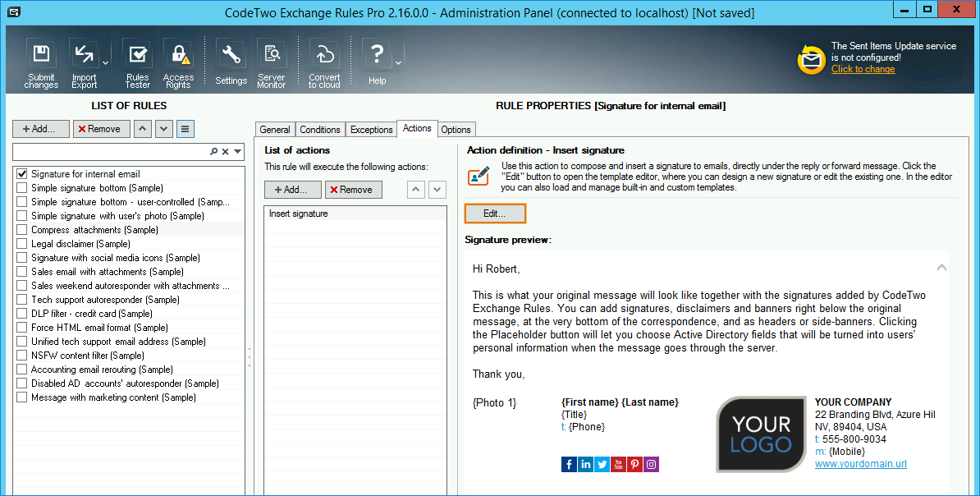Switch to the Conditions tab
The width and height of the screenshot is (980, 496).
320,130
